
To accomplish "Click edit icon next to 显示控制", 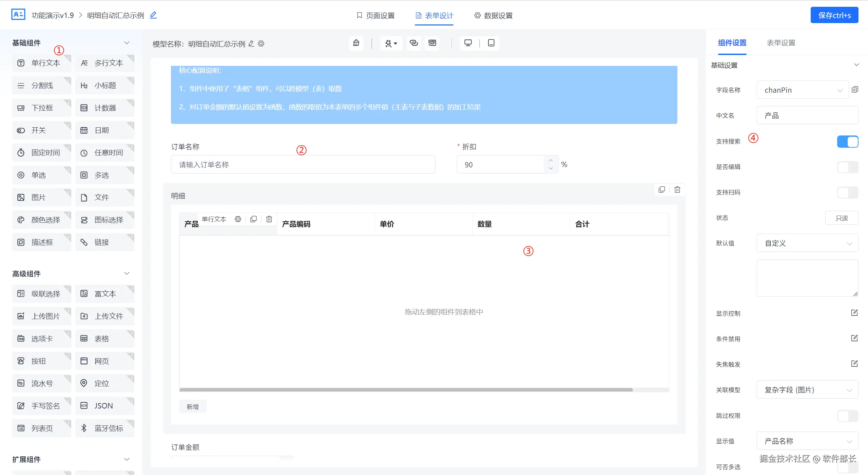I will tap(854, 313).
